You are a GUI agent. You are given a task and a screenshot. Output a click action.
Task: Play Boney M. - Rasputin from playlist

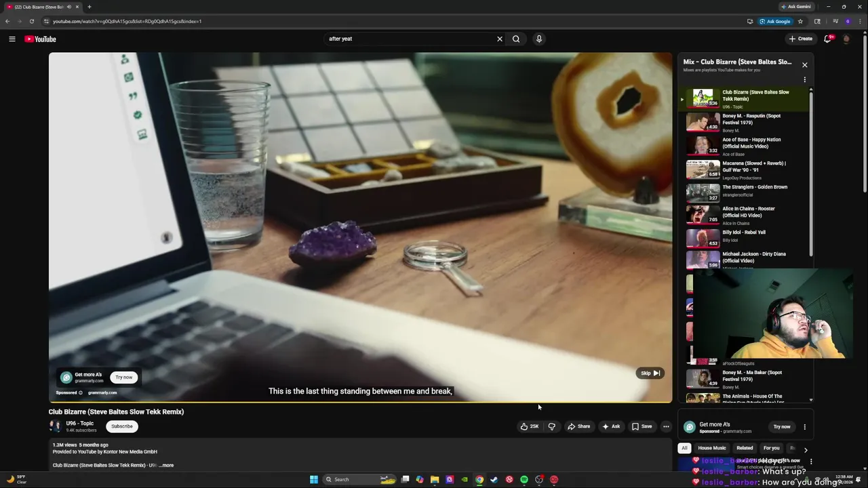point(743,123)
